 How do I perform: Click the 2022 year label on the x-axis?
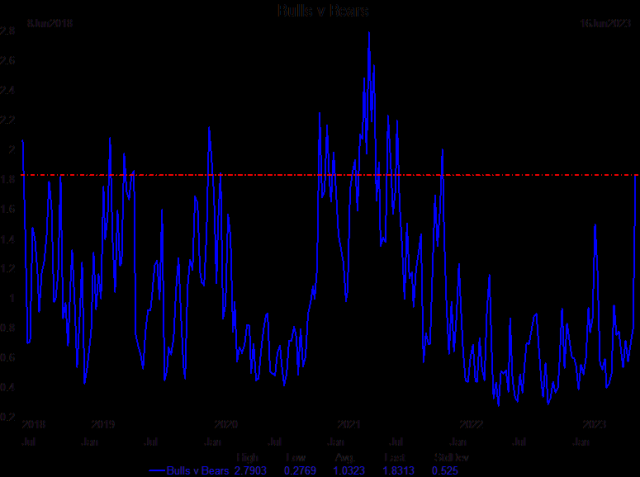(x=471, y=424)
